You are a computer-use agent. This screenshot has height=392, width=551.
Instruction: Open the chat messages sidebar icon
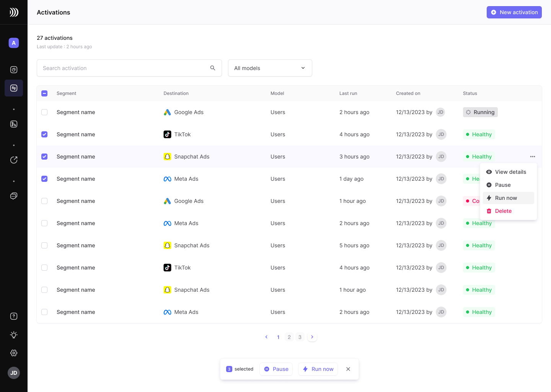pos(14,196)
